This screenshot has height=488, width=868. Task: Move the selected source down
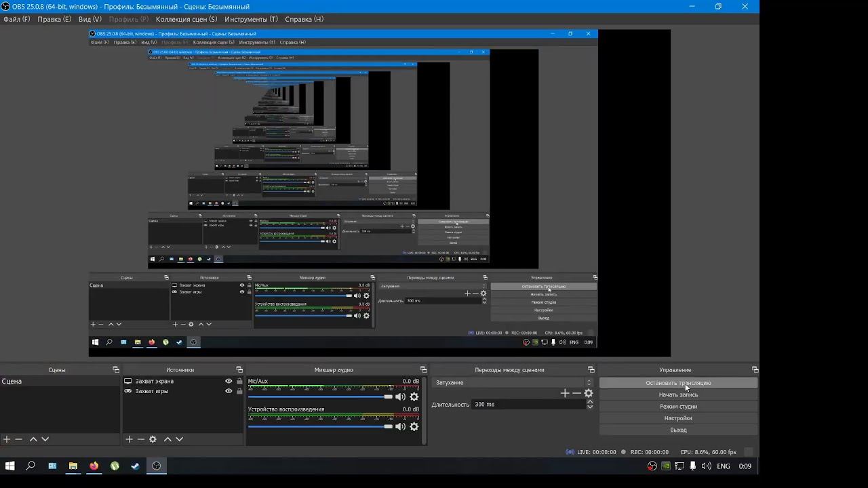pyautogui.click(x=179, y=439)
